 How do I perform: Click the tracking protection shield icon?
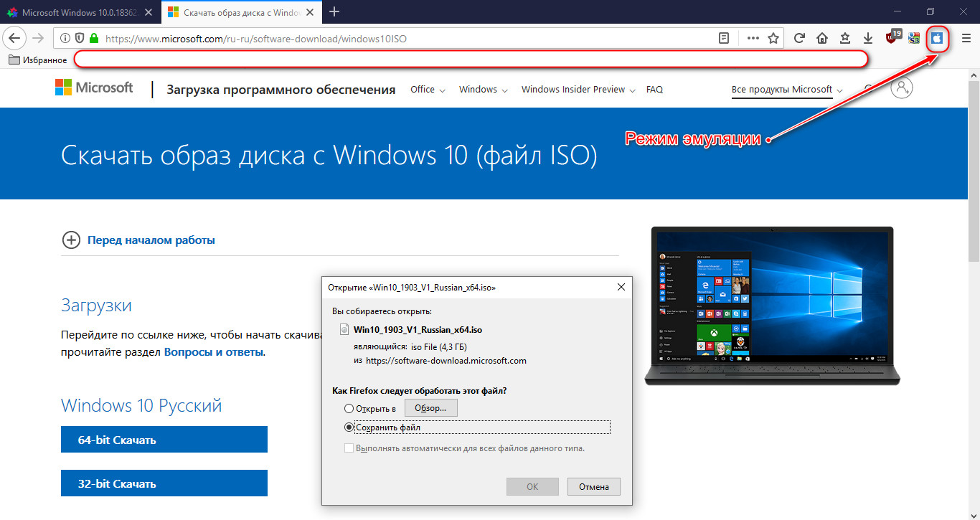click(x=80, y=39)
